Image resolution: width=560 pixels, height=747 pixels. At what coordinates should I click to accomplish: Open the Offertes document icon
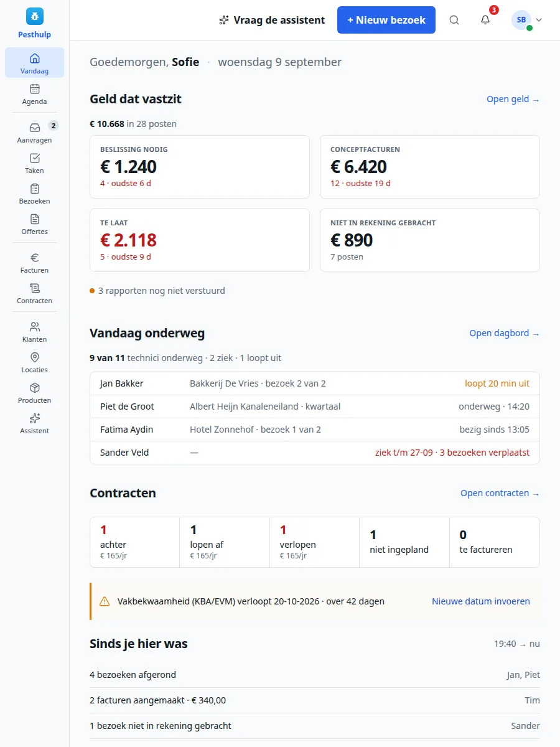(x=35, y=219)
